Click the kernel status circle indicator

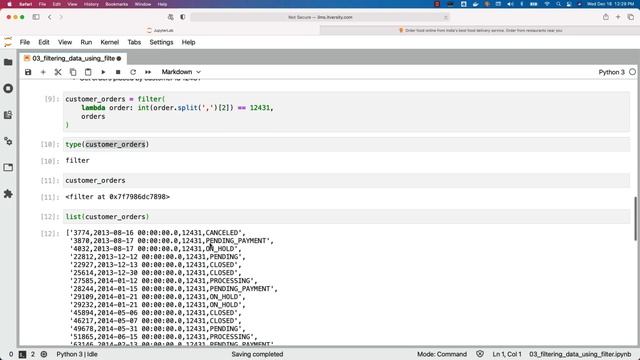pos(632,72)
